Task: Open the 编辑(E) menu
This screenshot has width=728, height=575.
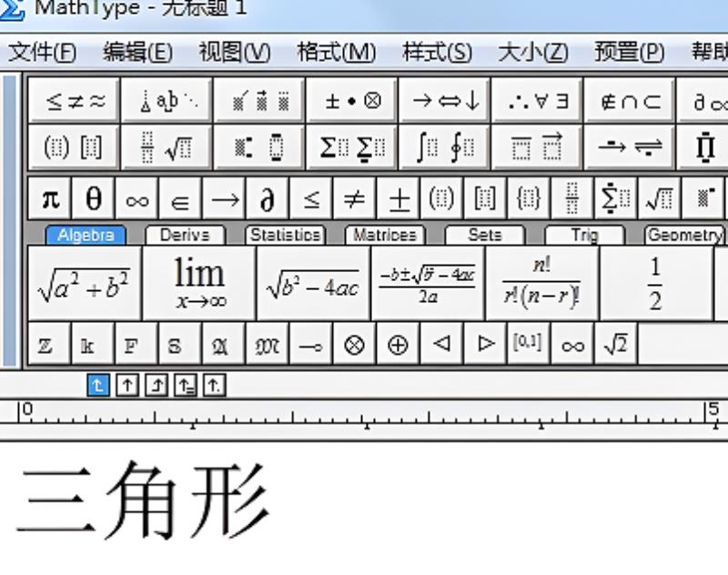Action: [x=138, y=52]
